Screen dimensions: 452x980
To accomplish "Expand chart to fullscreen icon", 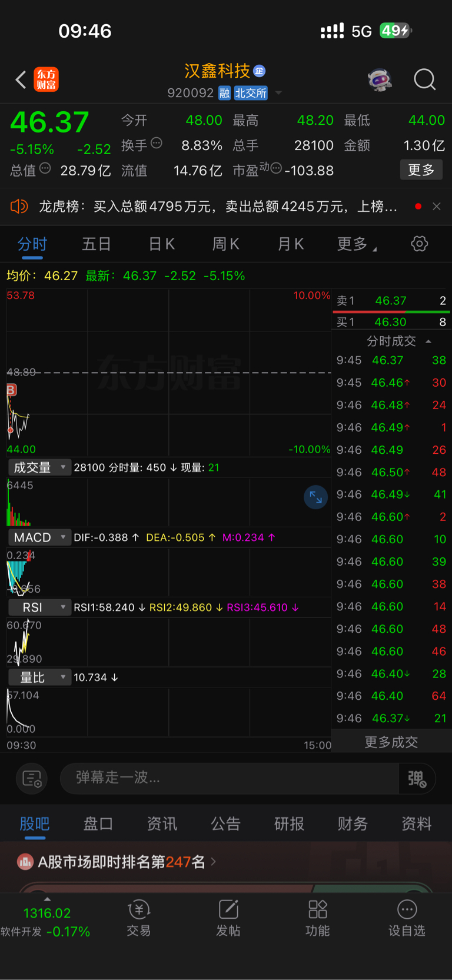I will (315, 497).
